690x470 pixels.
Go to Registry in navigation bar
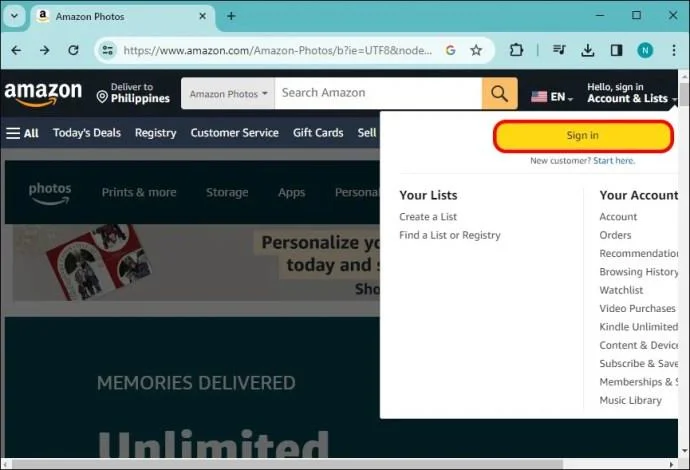click(x=155, y=133)
